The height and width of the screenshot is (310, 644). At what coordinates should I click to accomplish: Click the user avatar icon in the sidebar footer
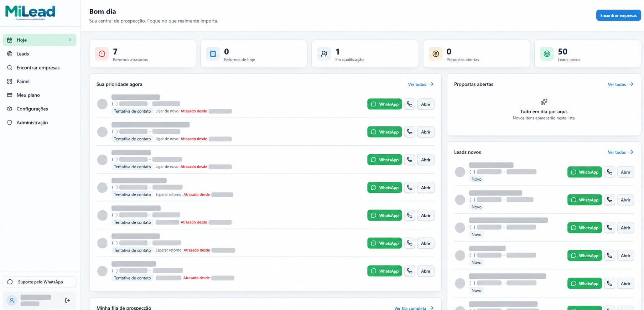point(12,300)
